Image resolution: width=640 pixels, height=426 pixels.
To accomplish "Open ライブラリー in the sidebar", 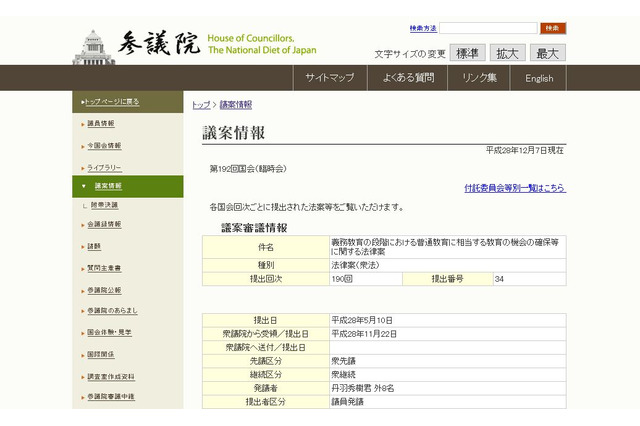I will [104, 168].
